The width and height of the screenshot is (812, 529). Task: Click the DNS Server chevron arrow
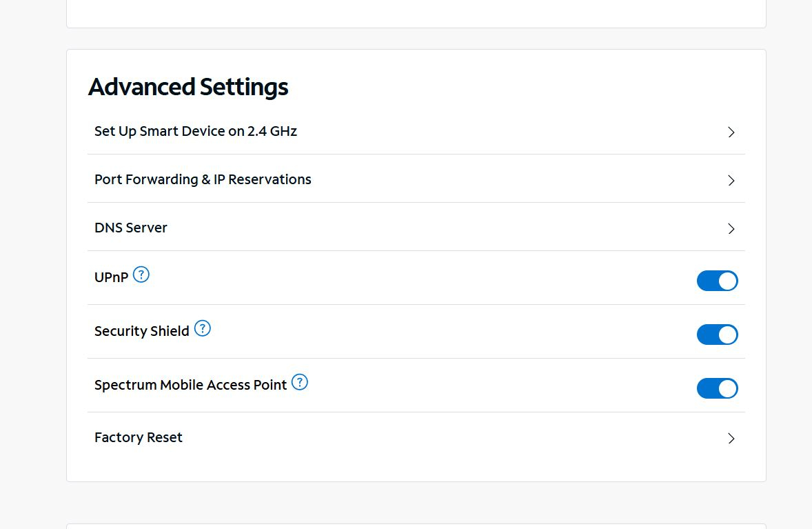click(x=731, y=229)
